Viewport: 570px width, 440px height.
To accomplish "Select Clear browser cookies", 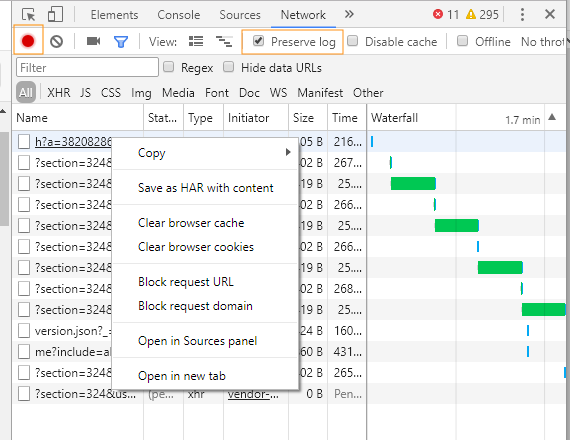I will 206,247.
